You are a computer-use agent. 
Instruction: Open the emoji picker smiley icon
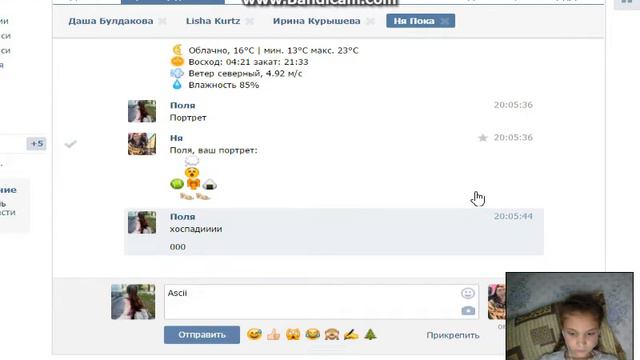pyautogui.click(x=468, y=293)
